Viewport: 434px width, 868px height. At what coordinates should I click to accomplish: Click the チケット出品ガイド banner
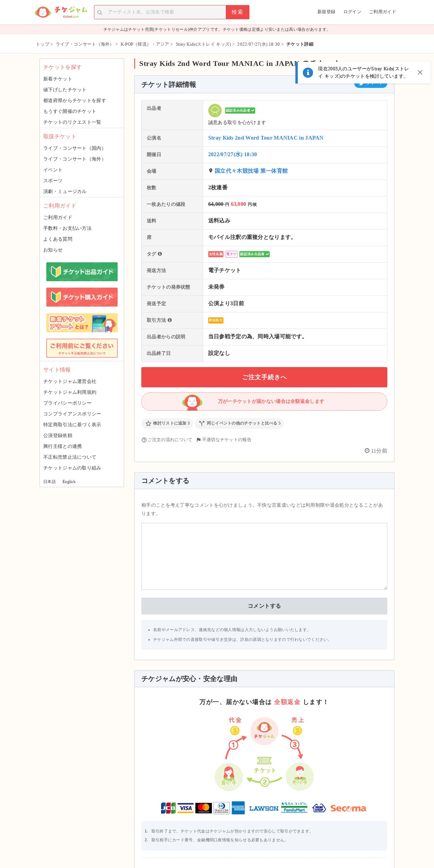point(82,272)
